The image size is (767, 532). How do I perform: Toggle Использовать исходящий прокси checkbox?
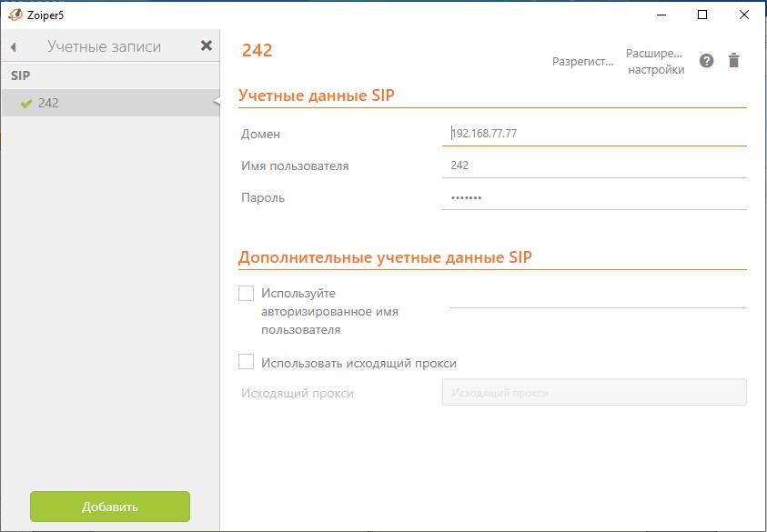tap(246, 362)
